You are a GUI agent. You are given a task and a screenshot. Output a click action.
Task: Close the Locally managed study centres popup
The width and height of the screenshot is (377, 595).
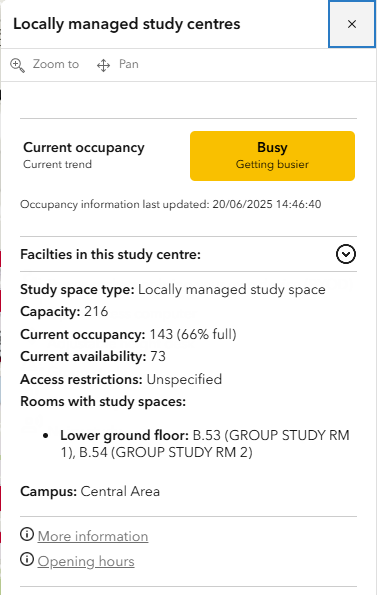(x=352, y=24)
